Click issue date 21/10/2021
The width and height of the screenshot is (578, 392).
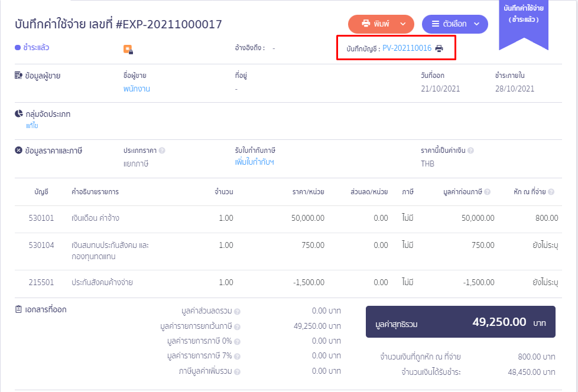click(x=440, y=89)
